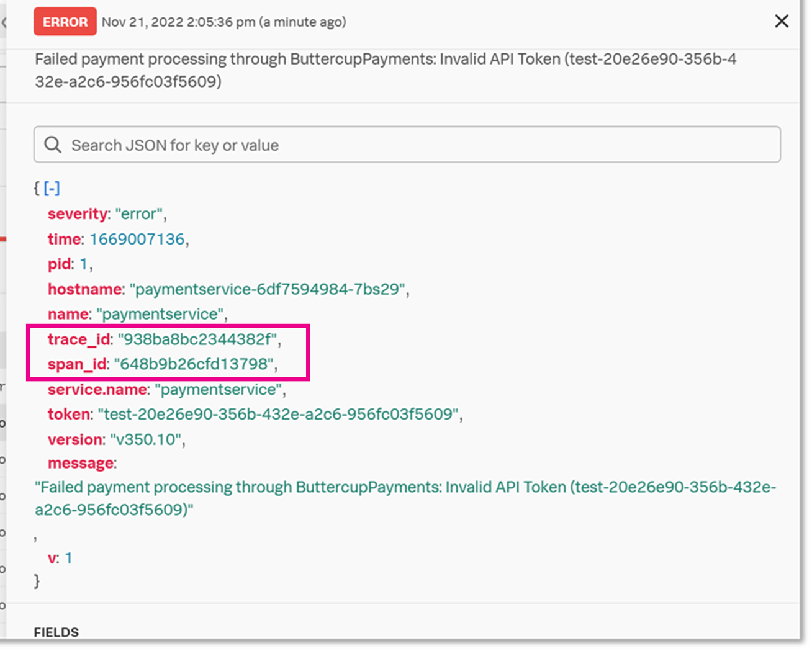Close the log detail panel
Image resolution: width=812 pixels, height=651 pixels.
[782, 21]
